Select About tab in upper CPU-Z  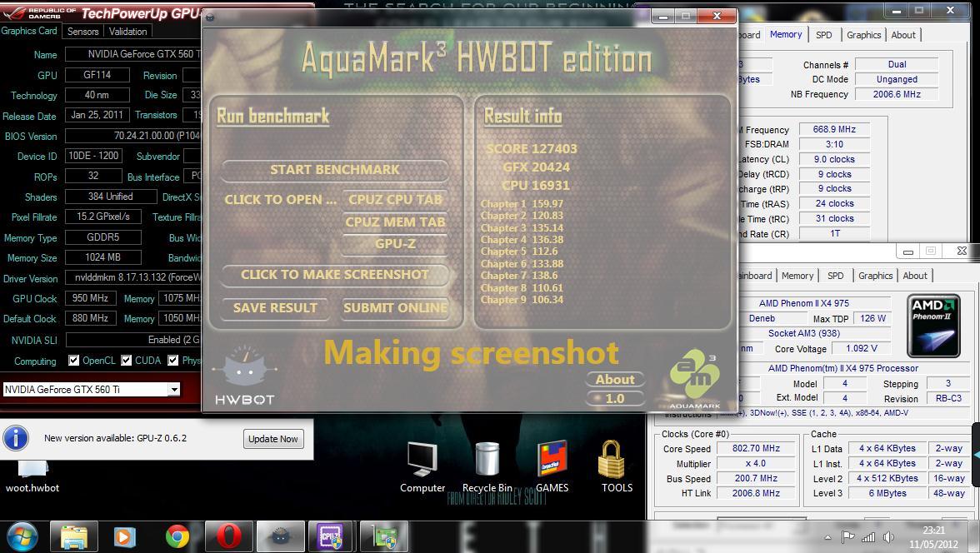903,35
